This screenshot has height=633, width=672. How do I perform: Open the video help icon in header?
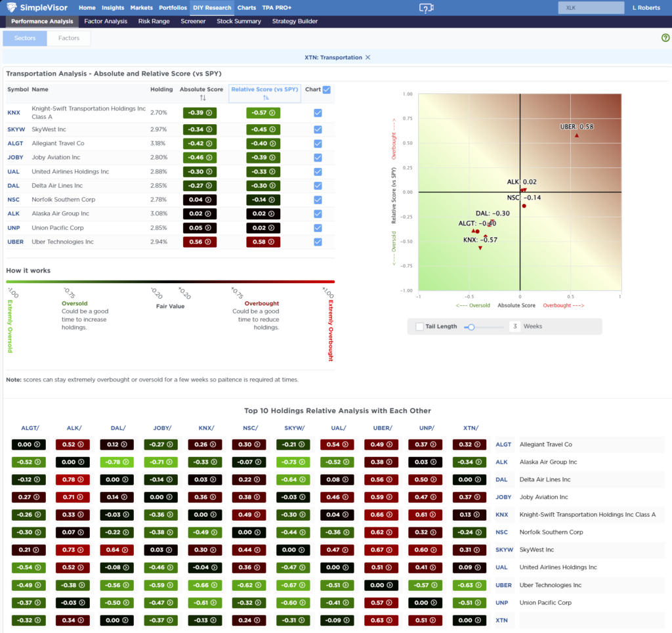426,8
